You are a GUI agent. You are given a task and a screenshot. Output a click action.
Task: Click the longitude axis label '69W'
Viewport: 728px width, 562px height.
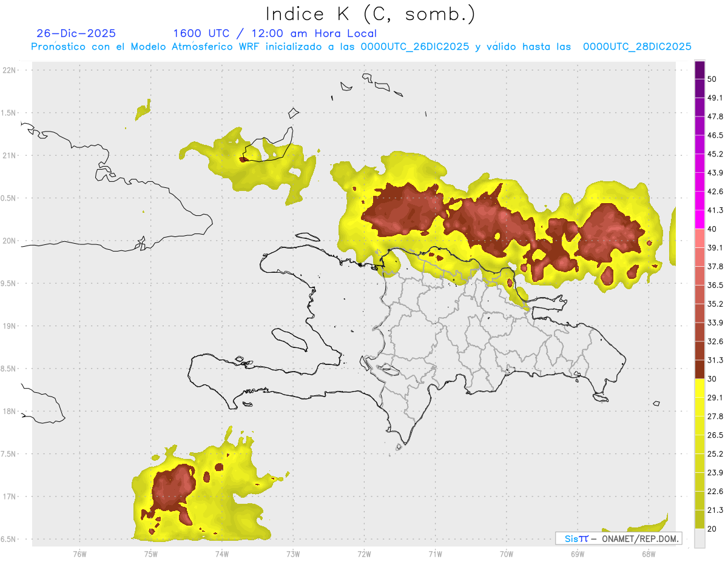pos(578,554)
